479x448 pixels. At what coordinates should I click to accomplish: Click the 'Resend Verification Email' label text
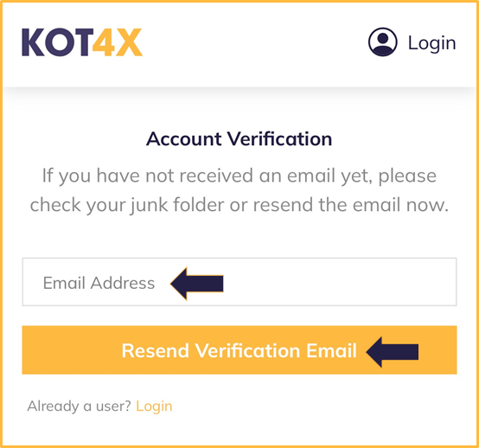pos(239,350)
